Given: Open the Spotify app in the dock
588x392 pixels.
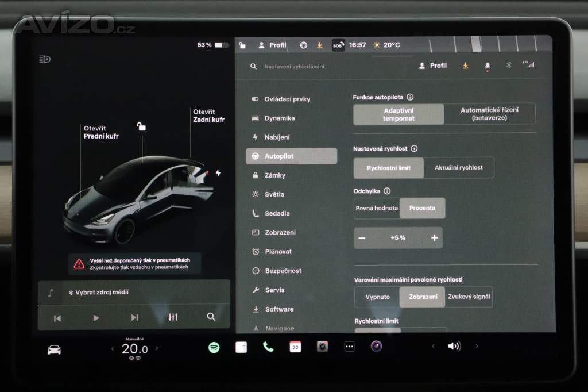Looking at the screenshot, I should 214,347.
